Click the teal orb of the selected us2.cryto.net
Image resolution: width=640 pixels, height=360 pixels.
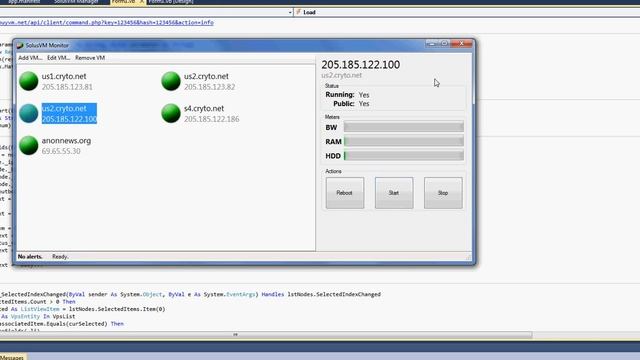point(29,113)
